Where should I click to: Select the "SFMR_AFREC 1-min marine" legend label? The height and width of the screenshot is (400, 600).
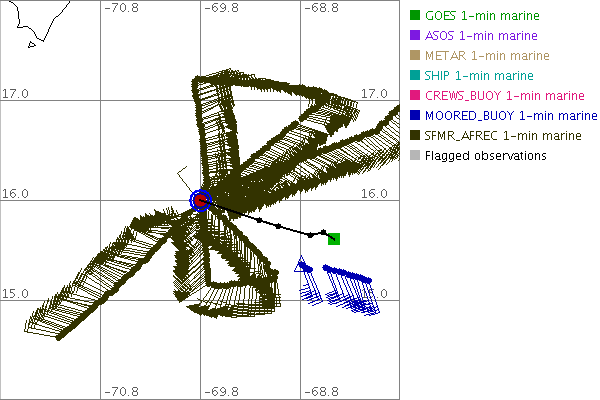(503, 136)
